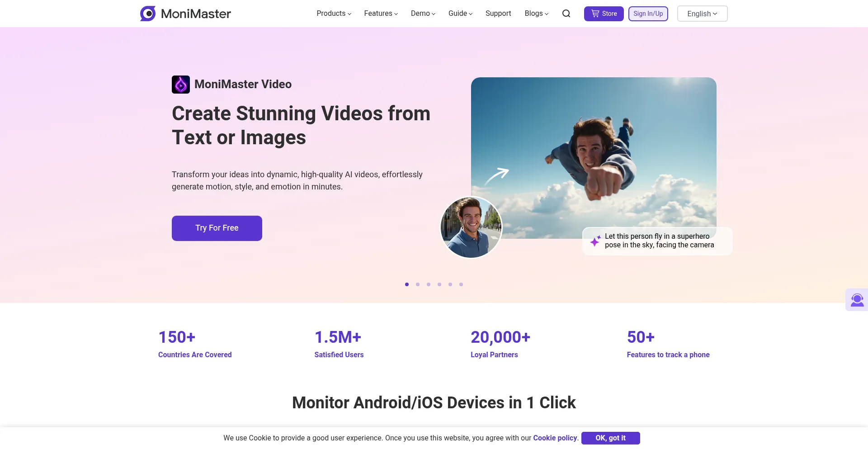
Task: Select the first carousel slide dot
Action: [407, 284]
